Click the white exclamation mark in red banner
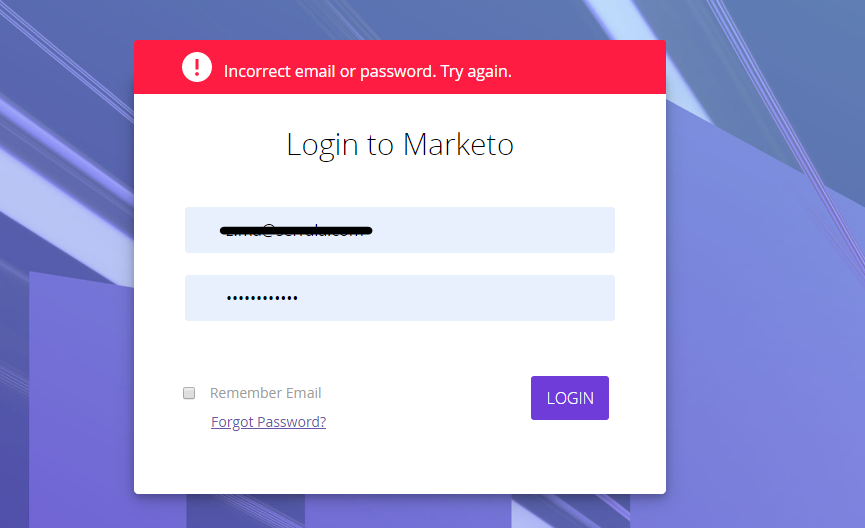The width and height of the screenshot is (865, 528). click(x=197, y=67)
